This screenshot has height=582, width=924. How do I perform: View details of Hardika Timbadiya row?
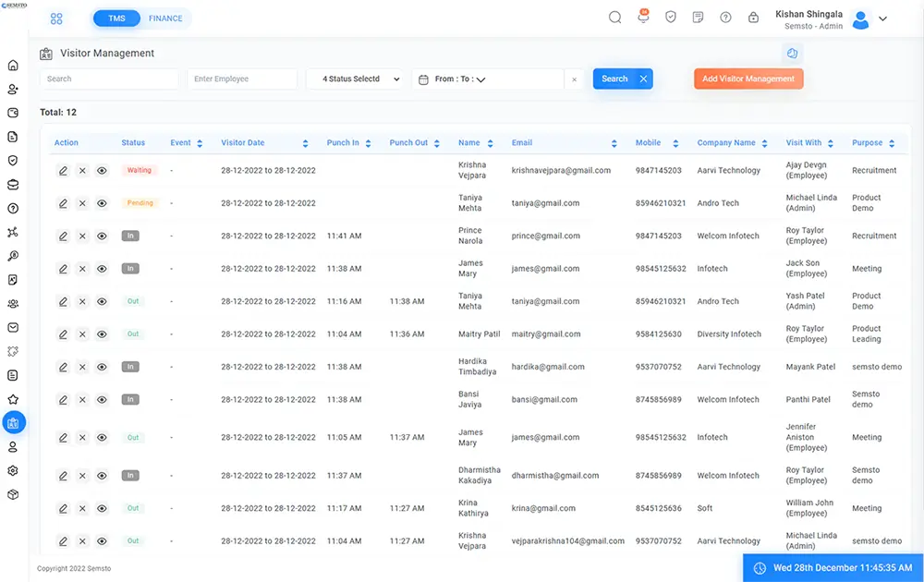click(x=102, y=367)
